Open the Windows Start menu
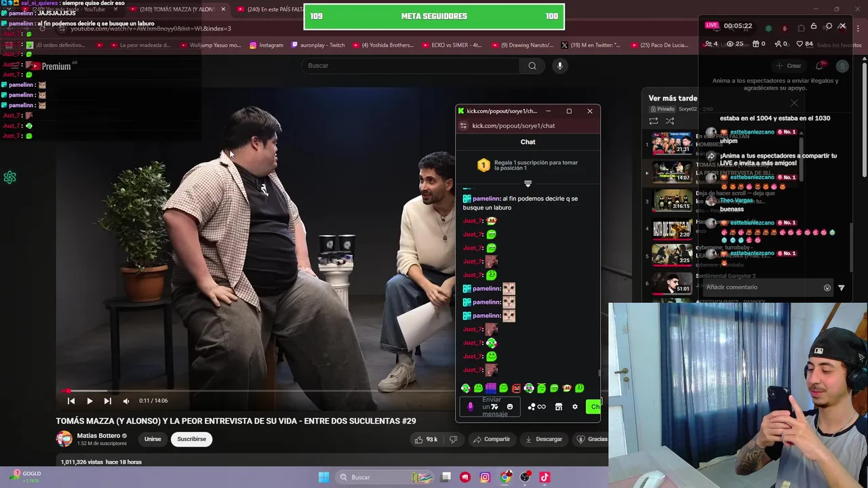Viewport: 868px width, 488px height. click(323, 477)
